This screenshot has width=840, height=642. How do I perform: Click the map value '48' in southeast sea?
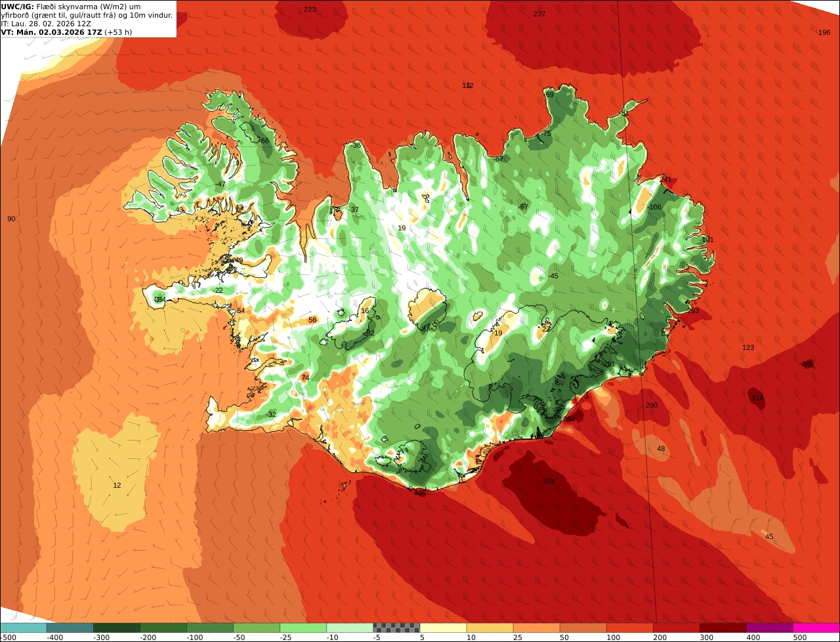coord(661,448)
